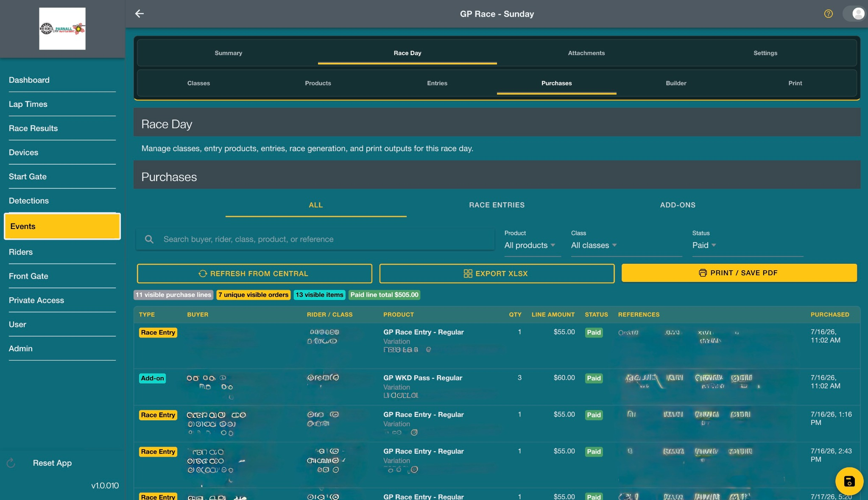Click Reset App in the sidebar
The width and height of the screenshot is (868, 500).
(x=52, y=463)
